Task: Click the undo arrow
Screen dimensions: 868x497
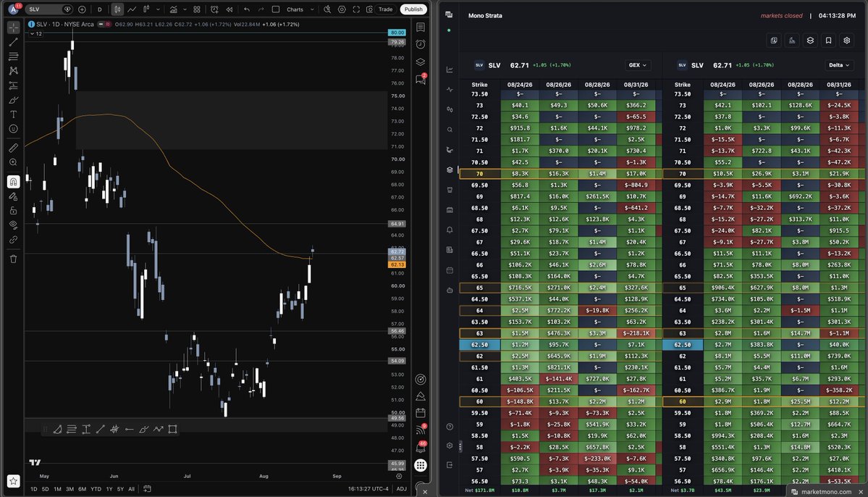Action: 247,9
